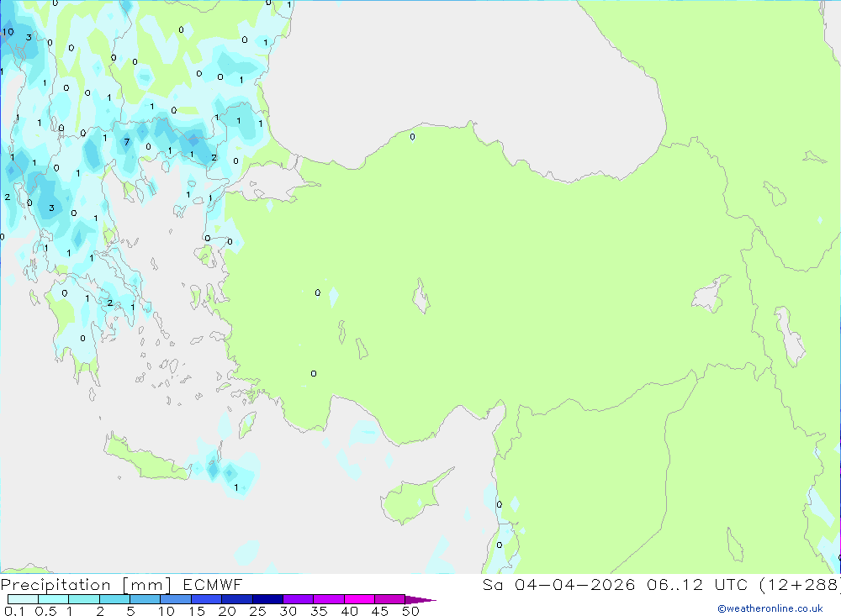This screenshot has height=616, width=841.
Task: Select the 45–50 mm legend color swatch
Action: click(390, 599)
